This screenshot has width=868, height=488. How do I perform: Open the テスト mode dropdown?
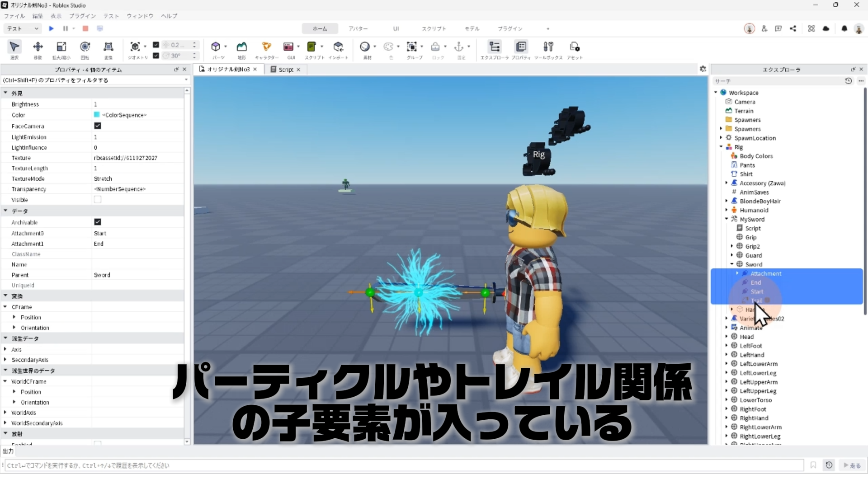click(23, 28)
